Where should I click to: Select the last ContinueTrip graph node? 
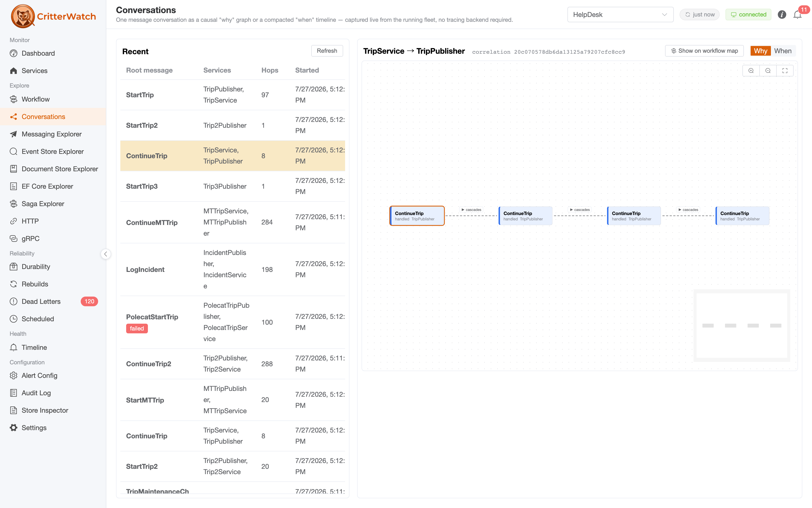click(742, 216)
